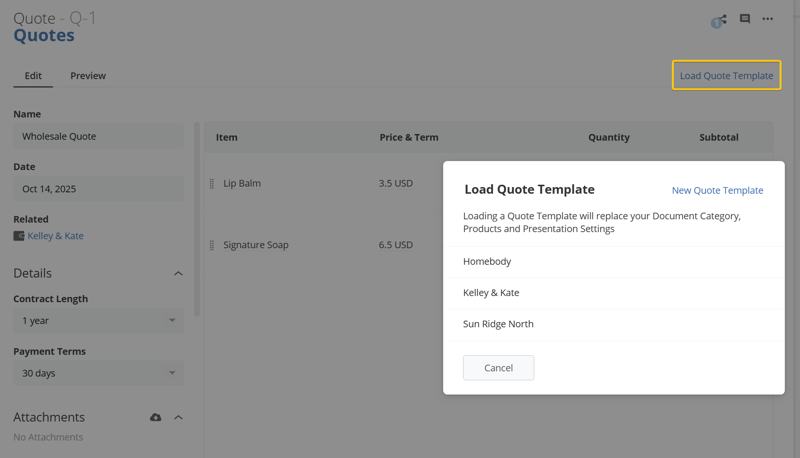Image resolution: width=800 pixels, height=458 pixels.
Task: Click the Signature Soap row drag handle
Action: 212,245
